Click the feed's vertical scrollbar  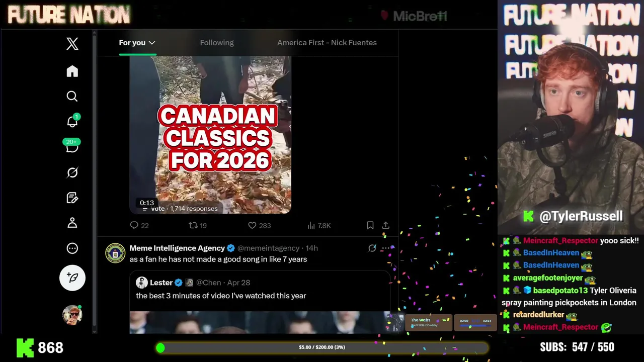coord(94,181)
